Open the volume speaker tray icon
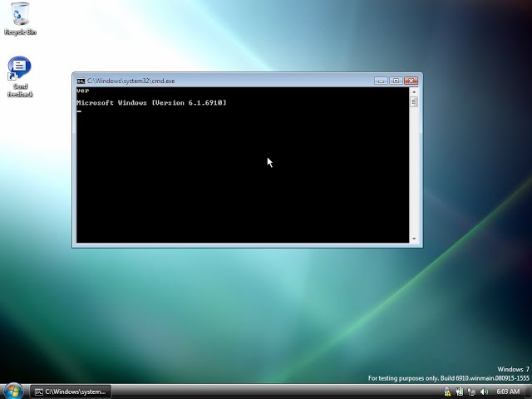This screenshot has width=532, height=399. pos(484,392)
